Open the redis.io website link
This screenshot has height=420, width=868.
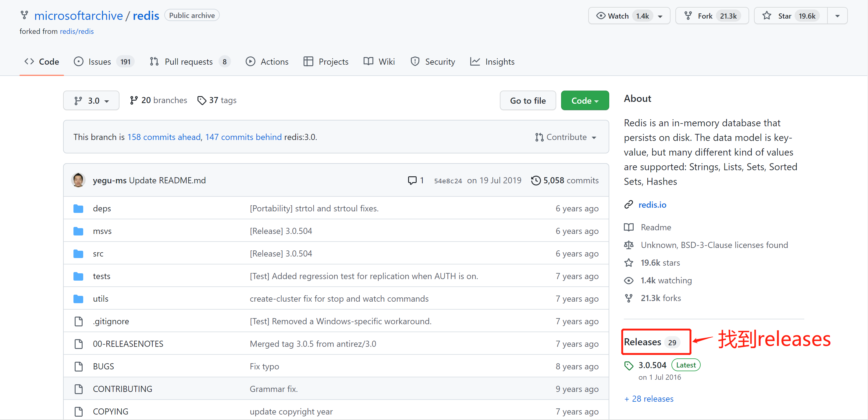(652, 205)
